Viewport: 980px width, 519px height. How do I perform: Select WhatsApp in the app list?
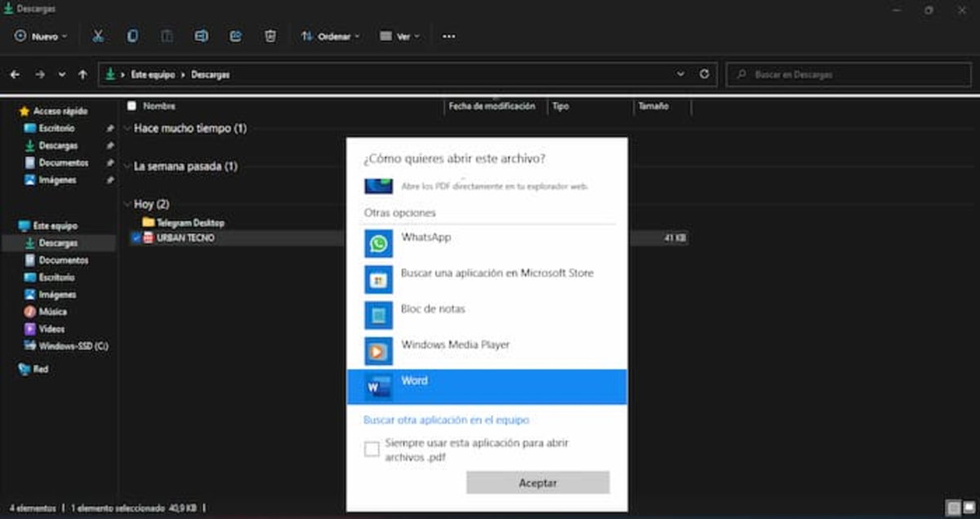[487, 243]
